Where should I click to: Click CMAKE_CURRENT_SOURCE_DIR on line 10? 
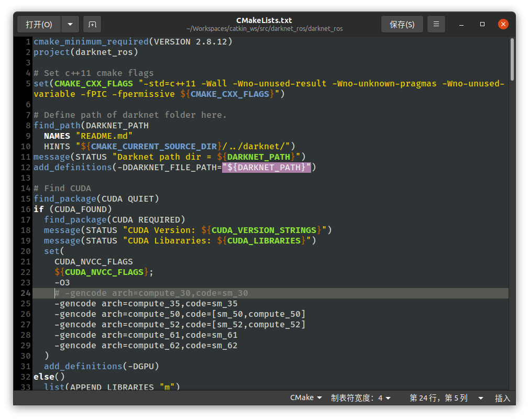click(x=154, y=146)
